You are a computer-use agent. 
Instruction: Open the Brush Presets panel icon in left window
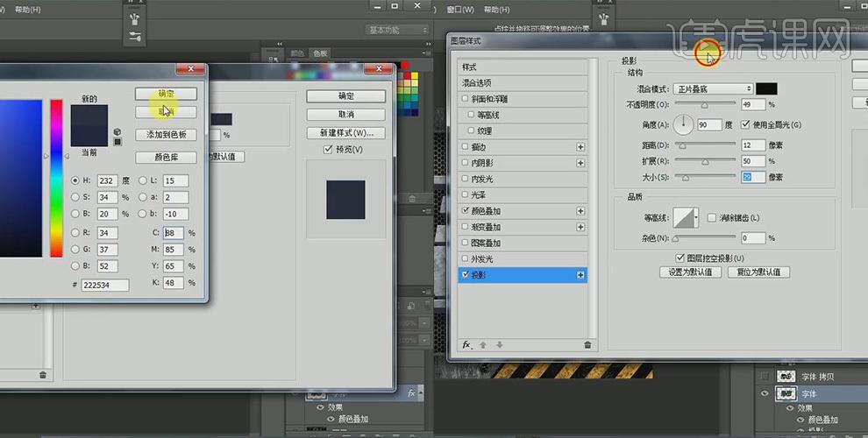coord(135,20)
